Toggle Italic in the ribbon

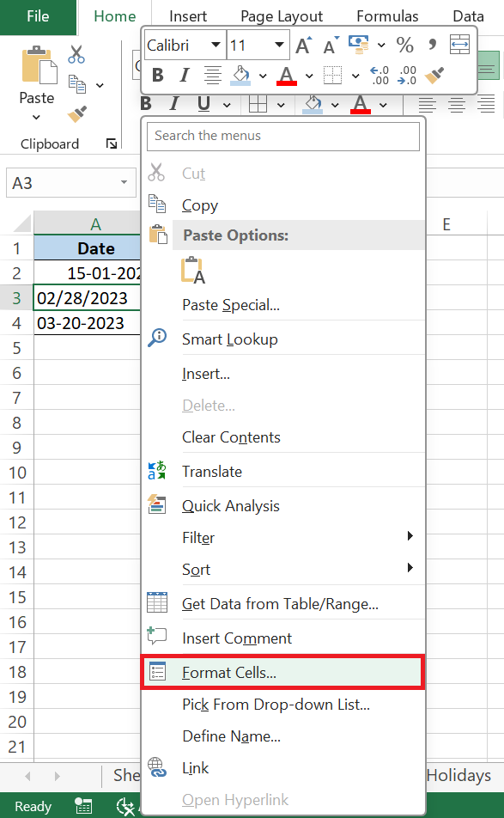[x=174, y=104]
